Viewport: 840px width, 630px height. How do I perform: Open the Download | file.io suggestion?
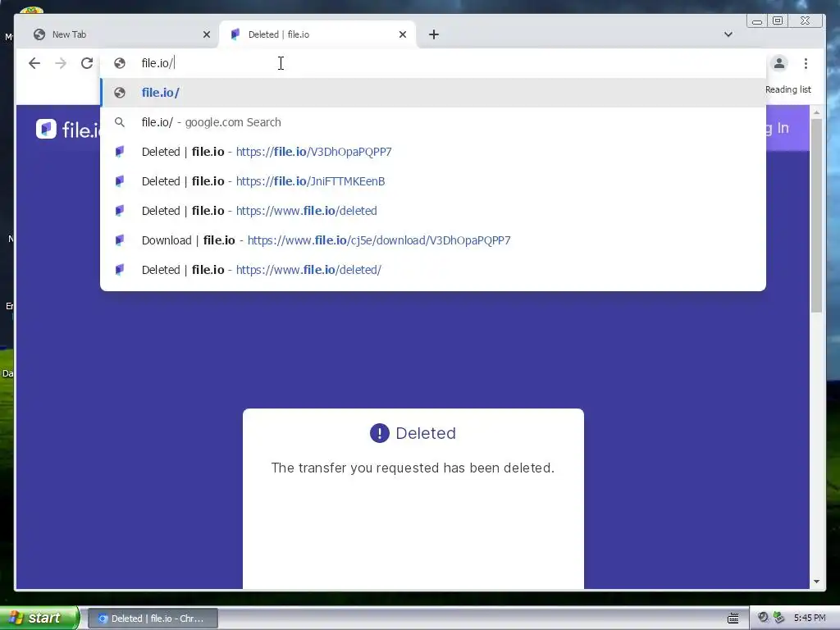click(433, 240)
